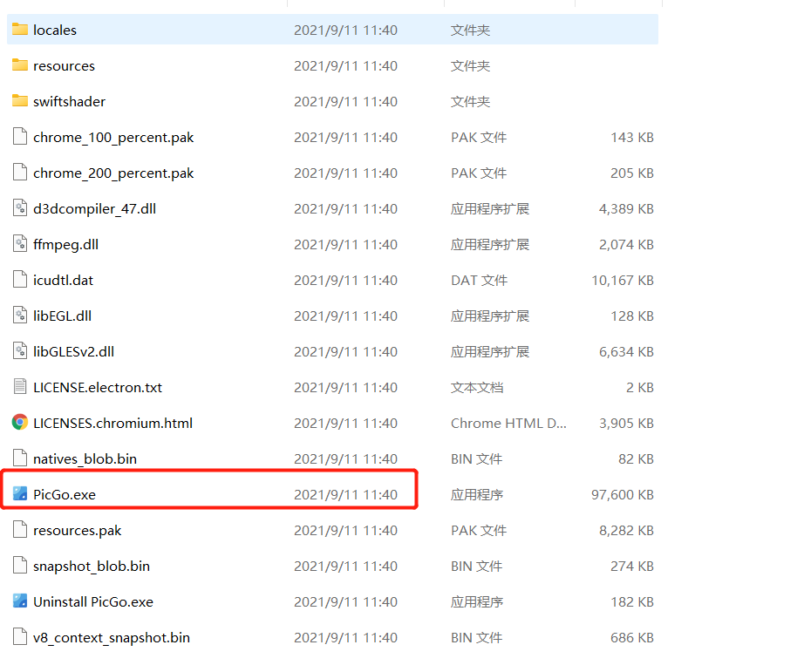
Task: Click the snapshot_blob.bin file icon
Action: (20, 566)
